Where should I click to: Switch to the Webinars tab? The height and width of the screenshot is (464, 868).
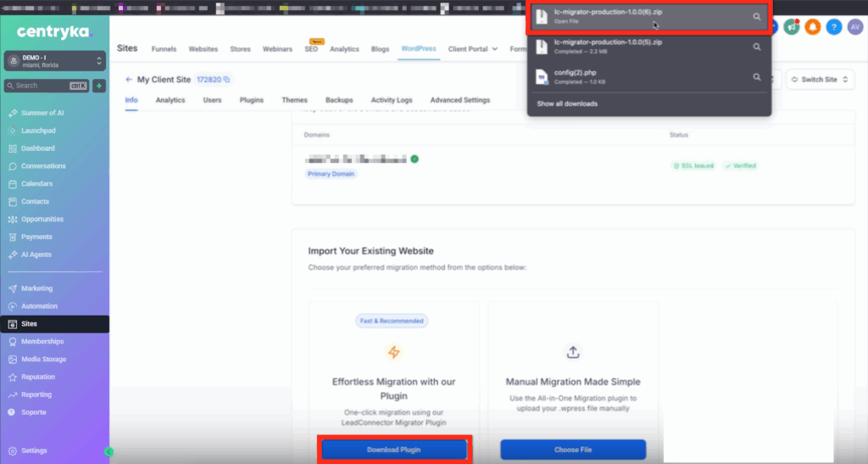coord(277,49)
